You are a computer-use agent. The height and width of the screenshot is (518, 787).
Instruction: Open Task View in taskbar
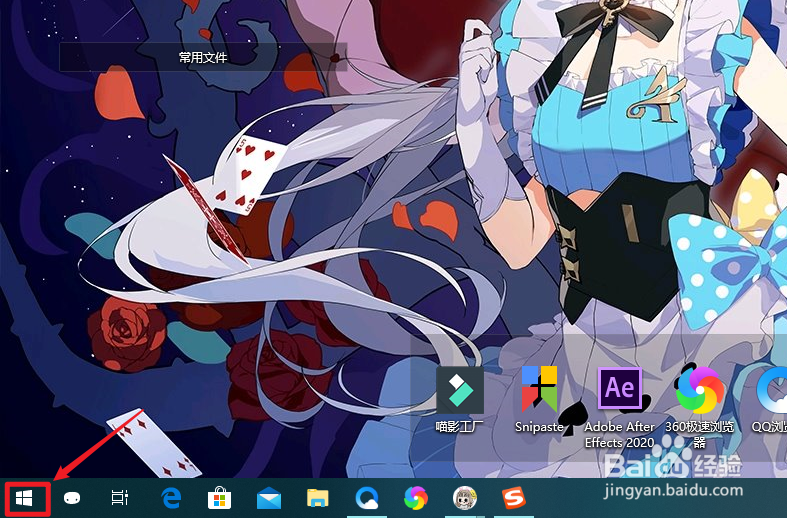(x=119, y=498)
